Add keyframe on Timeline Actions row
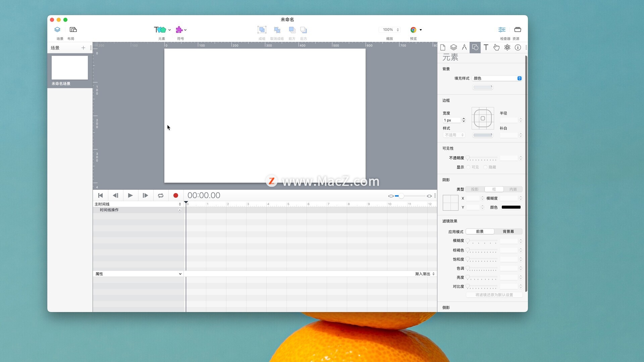Image resolution: width=644 pixels, height=362 pixels. pos(180,210)
